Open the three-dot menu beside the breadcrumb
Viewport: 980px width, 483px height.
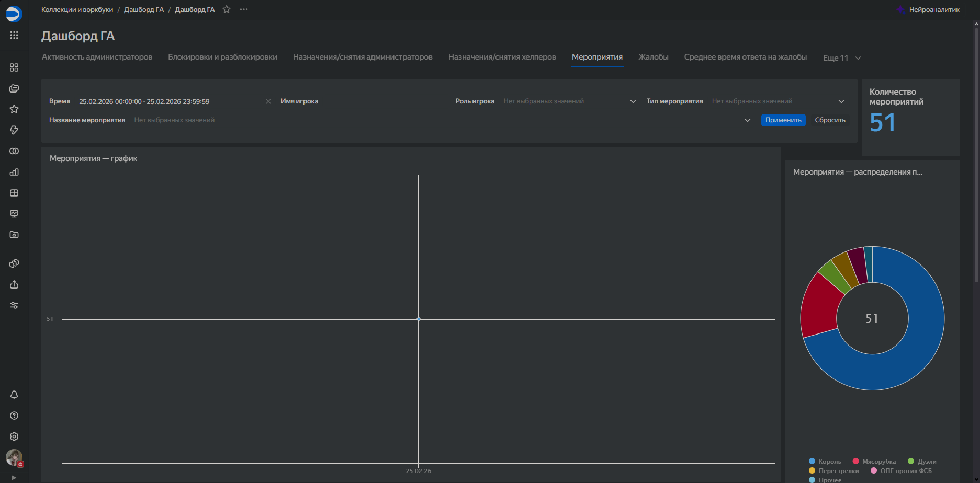244,9
